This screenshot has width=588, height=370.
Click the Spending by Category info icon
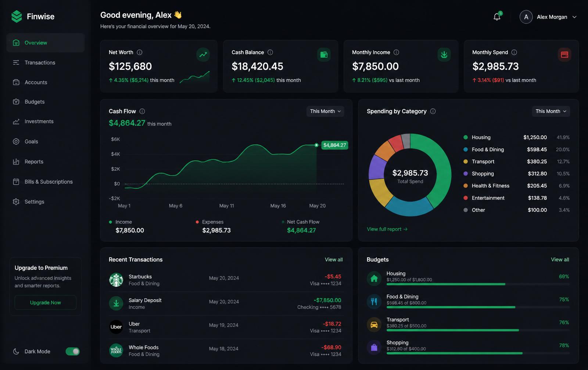[433, 111]
